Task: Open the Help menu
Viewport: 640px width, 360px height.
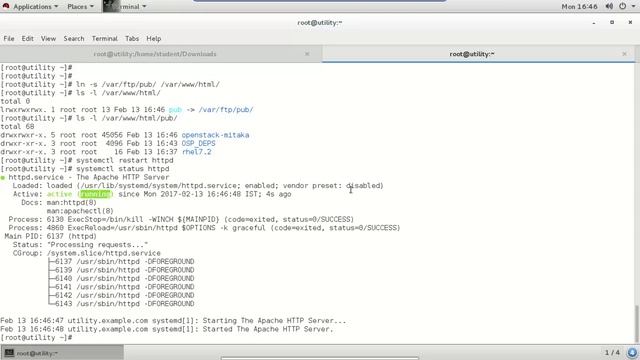Action: [x=153, y=38]
